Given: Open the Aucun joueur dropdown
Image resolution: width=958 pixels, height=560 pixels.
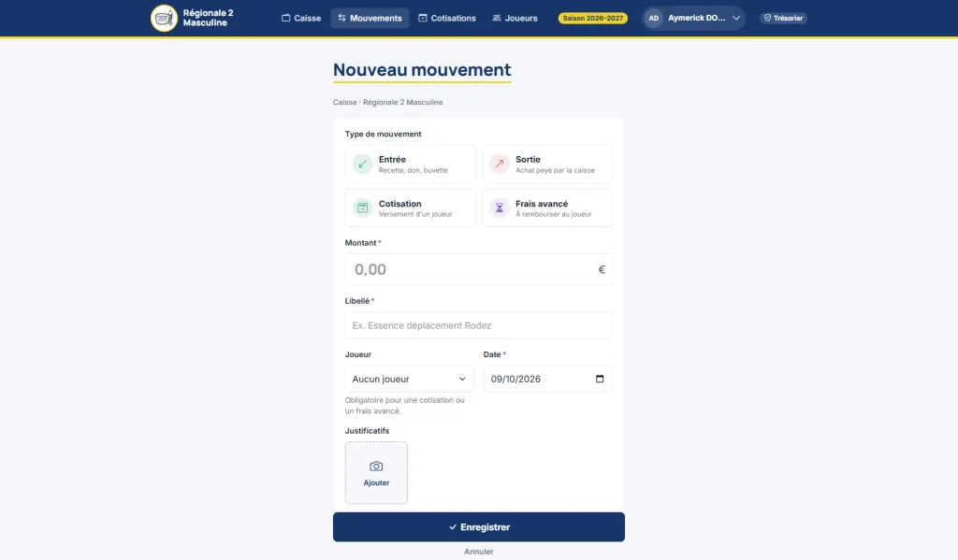Looking at the screenshot, I should coord(410,379).
